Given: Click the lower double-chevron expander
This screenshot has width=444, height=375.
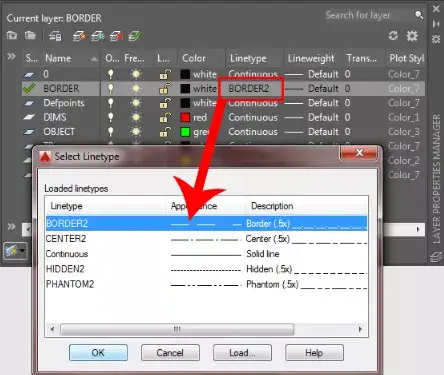Looking at the screenshot, I should pyautogui.click(x=11, y=227).
